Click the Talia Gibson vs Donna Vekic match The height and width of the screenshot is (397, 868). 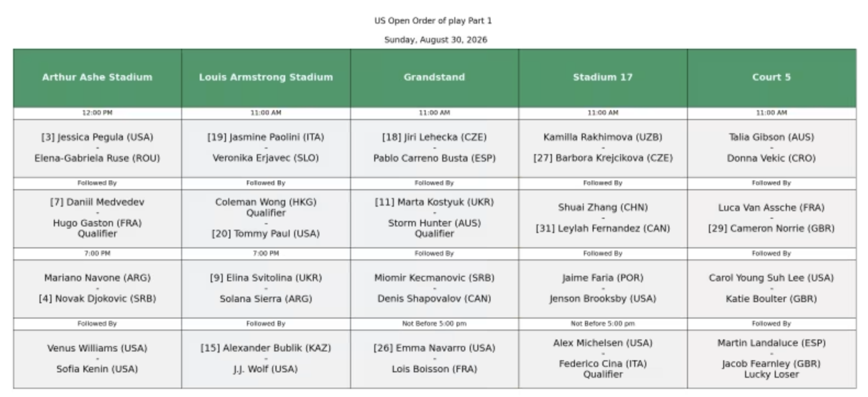click(x=771, y=148)
